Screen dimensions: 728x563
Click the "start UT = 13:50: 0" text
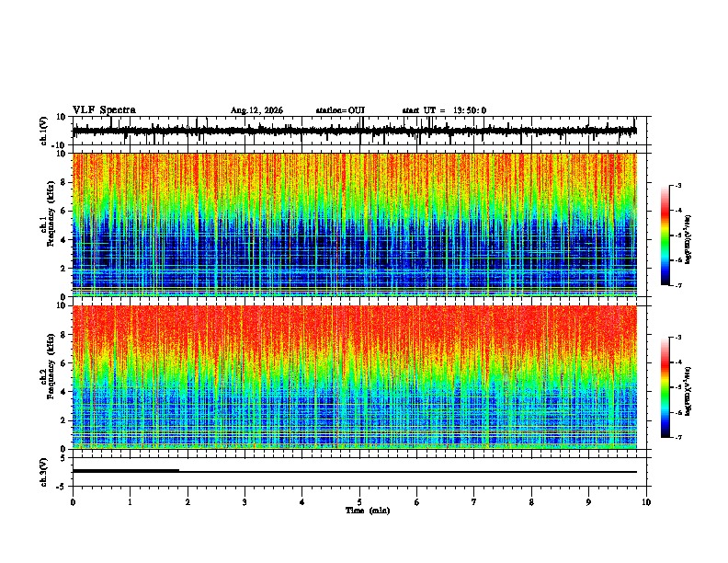tap(444, 110)
